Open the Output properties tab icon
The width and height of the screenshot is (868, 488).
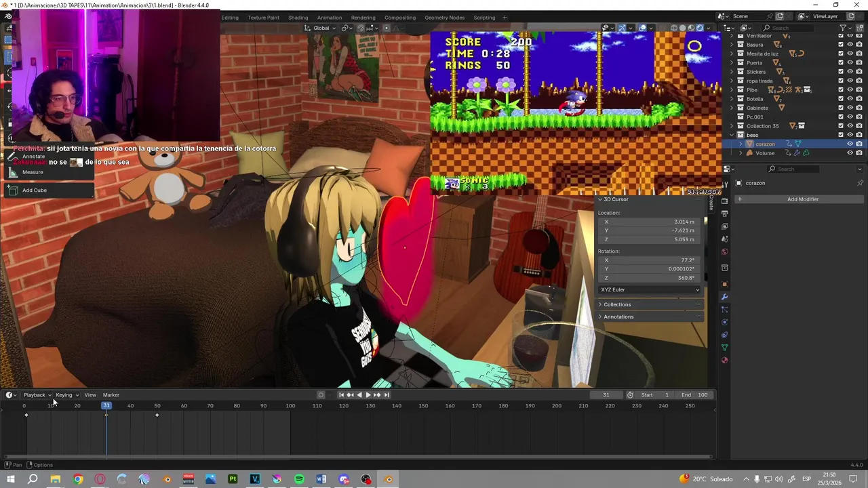724,213
